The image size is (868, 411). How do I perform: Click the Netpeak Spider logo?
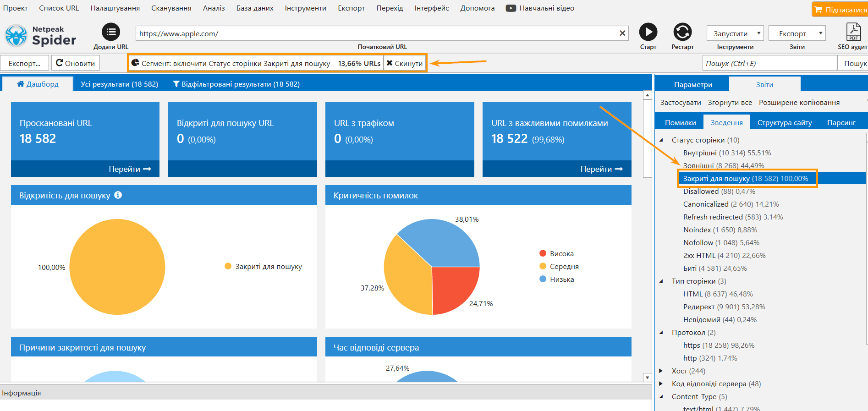pos(40,36)
